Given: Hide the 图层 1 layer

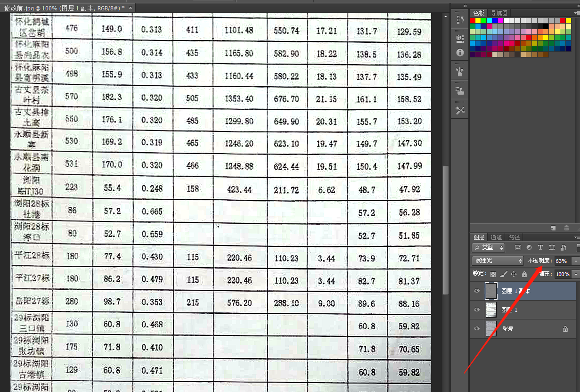Looking at the screenshot, I should click(477, 310).
